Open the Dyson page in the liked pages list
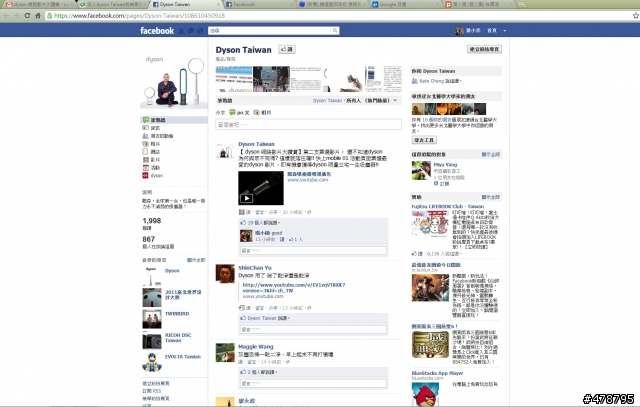 pos(172,271)
